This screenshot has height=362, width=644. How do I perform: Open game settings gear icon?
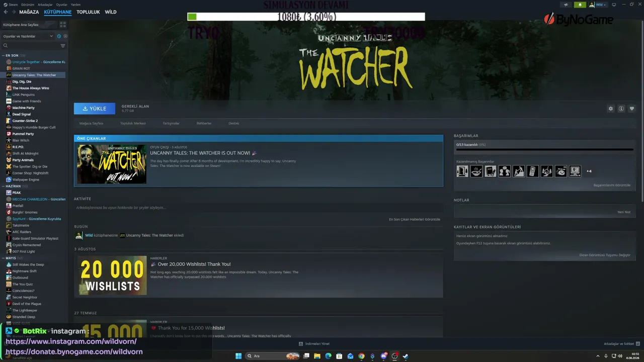pyautogui.click(x=611, y=109)
